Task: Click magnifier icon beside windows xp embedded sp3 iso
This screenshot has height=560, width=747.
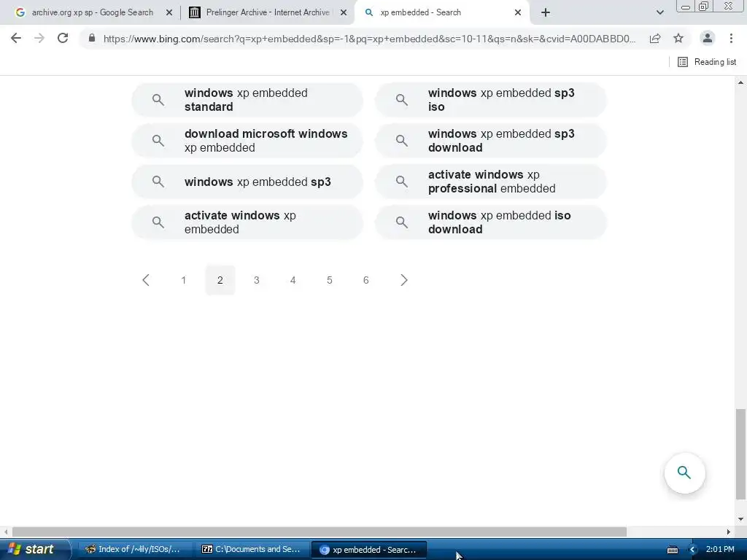Action: 402,99
